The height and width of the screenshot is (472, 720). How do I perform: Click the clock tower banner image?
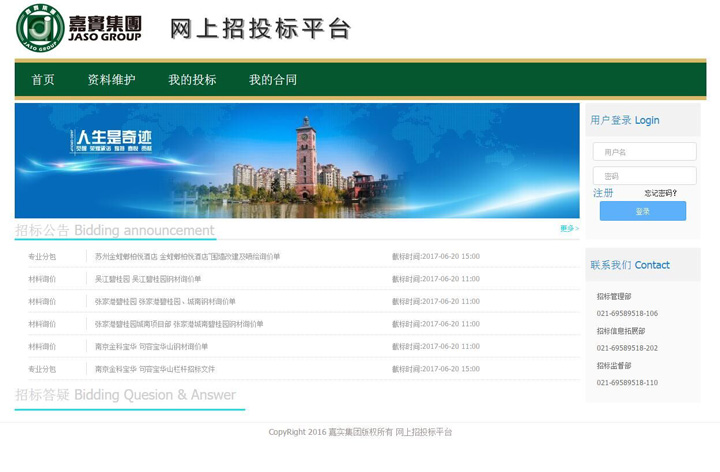click(x=297, y=160)
